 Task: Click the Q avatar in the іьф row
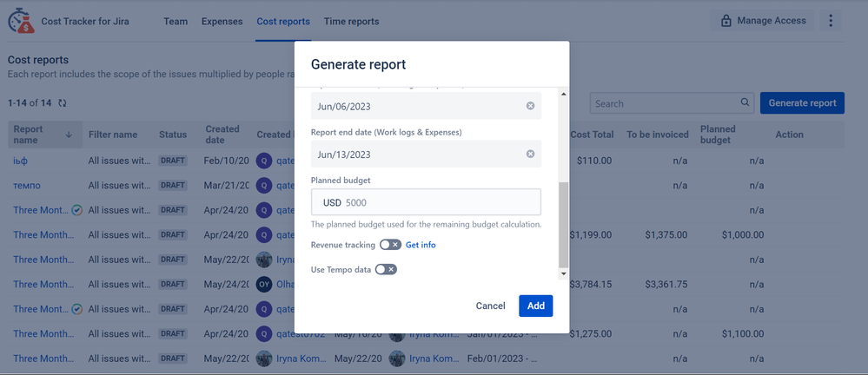tap(264, 161)
